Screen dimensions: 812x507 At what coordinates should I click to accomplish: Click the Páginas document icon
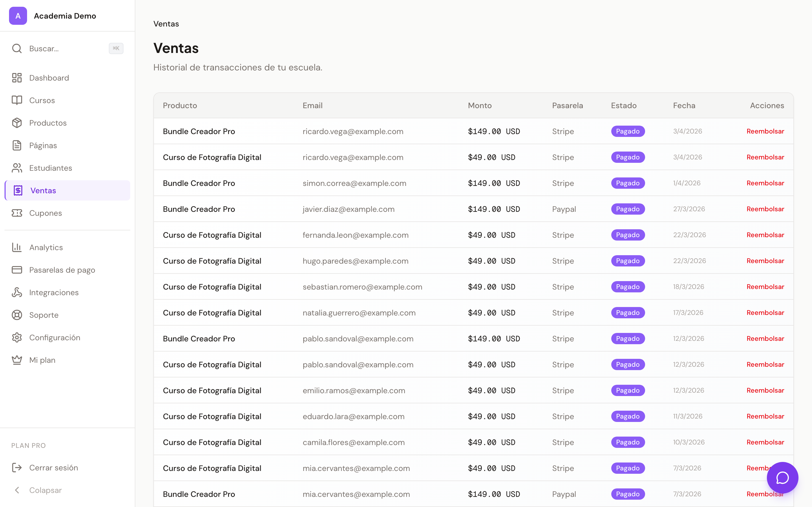(x=17, y=145)
